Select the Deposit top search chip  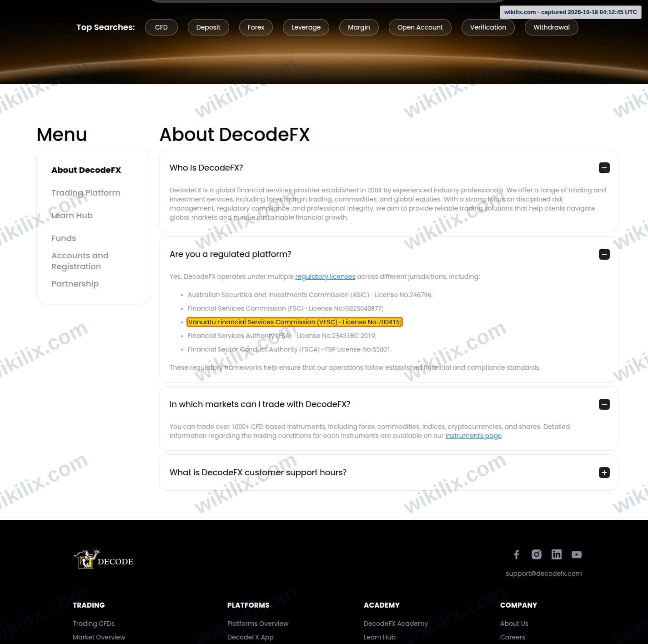click(x=208, y=27)
